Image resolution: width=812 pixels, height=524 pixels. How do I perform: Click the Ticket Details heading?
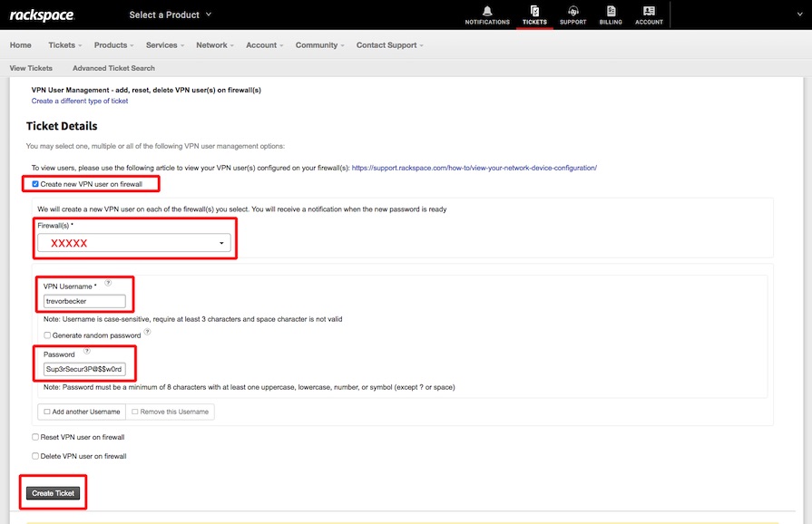62,126
